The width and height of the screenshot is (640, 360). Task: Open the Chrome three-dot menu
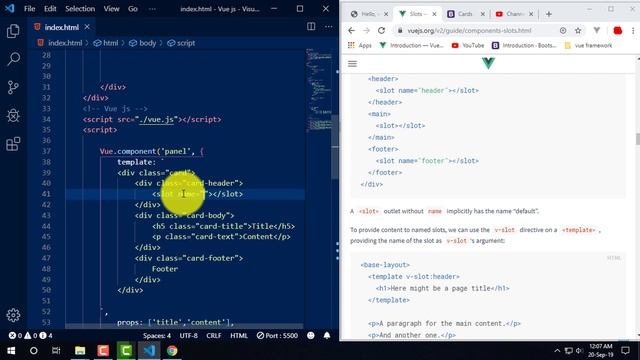click(x=633, y=31)
